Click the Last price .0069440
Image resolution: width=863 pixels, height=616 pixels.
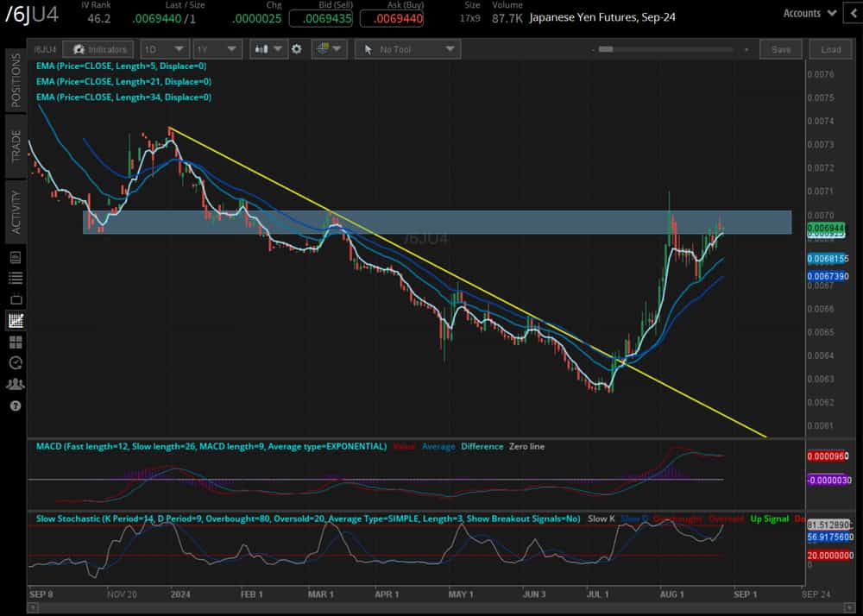click(157, 19)
